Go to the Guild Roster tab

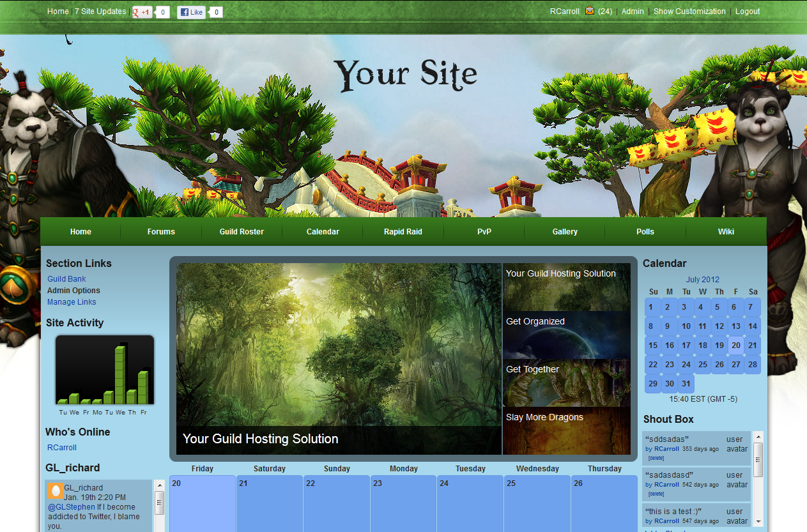coord(242,232)
